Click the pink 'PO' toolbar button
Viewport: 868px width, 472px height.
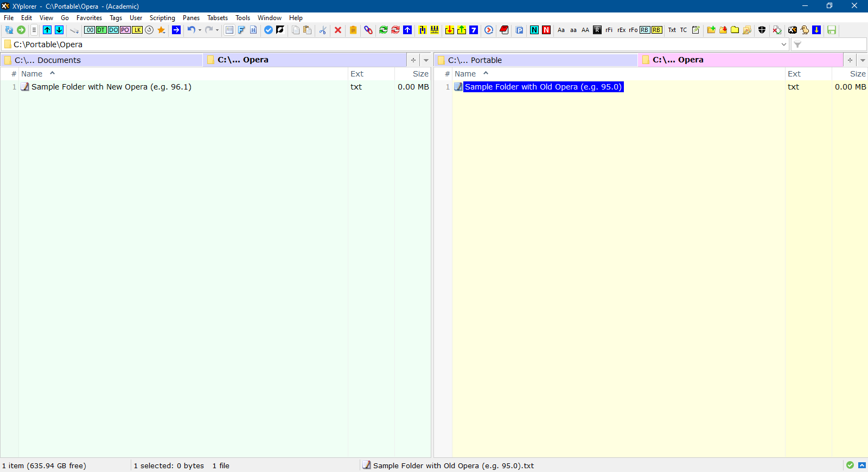125,30
